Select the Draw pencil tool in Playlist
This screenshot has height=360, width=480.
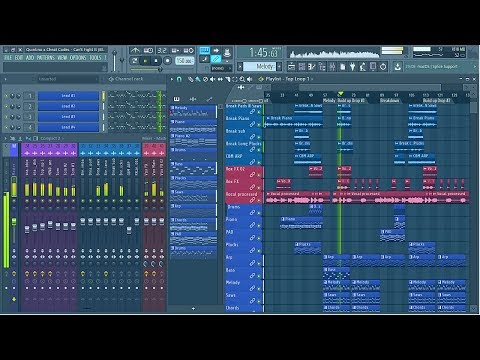tap(190, 79)
